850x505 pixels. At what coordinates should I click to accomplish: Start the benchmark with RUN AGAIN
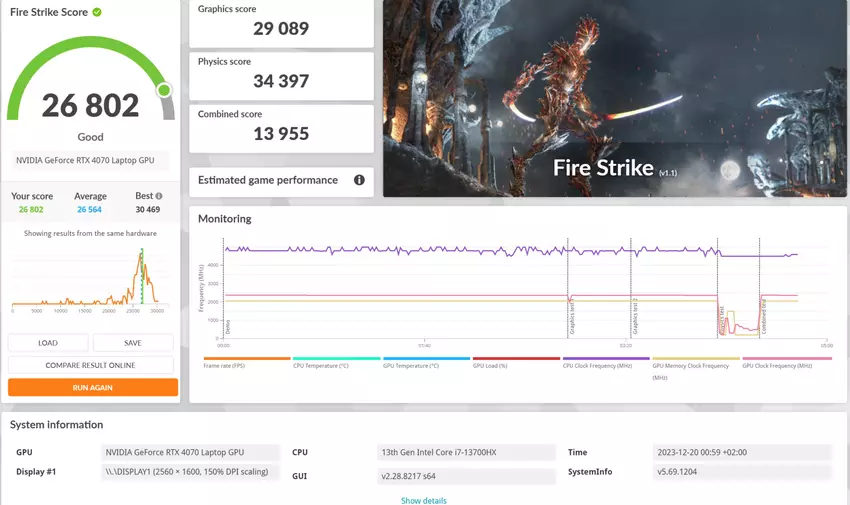coord(93,387)
